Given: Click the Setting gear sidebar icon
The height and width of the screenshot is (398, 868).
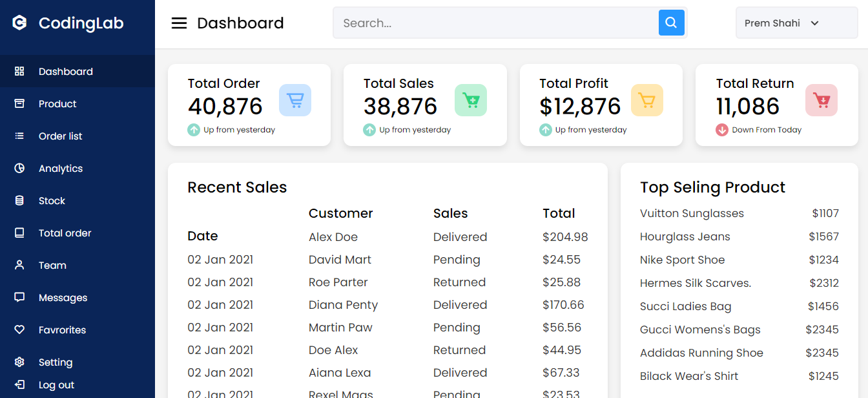Looking at the screenshot, I should (19, 362).
